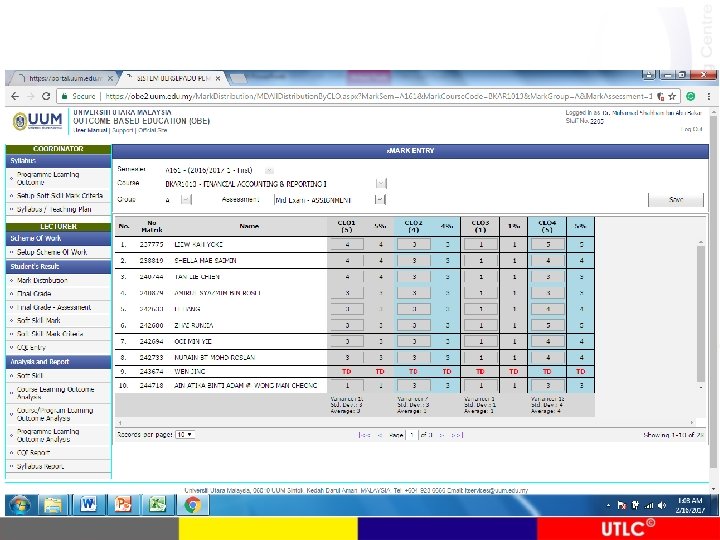Open Mark Distribution in sidebar

coord(42,280)
